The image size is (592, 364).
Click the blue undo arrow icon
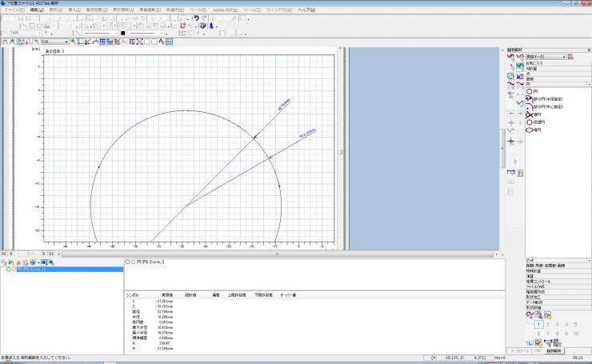click(196, 18)
